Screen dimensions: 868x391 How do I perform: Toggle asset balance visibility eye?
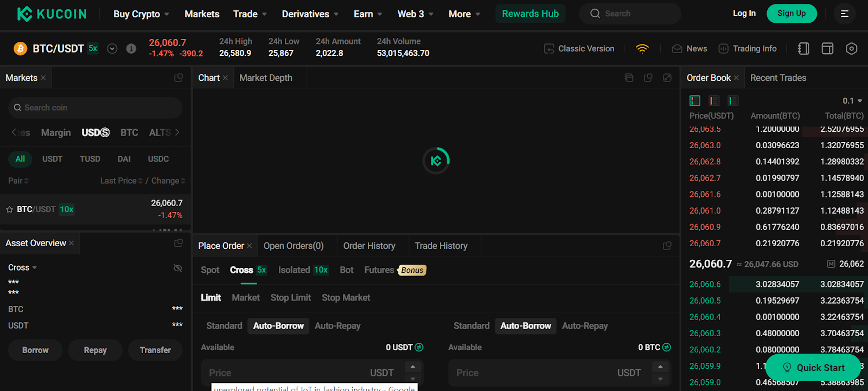coord(177,268)
